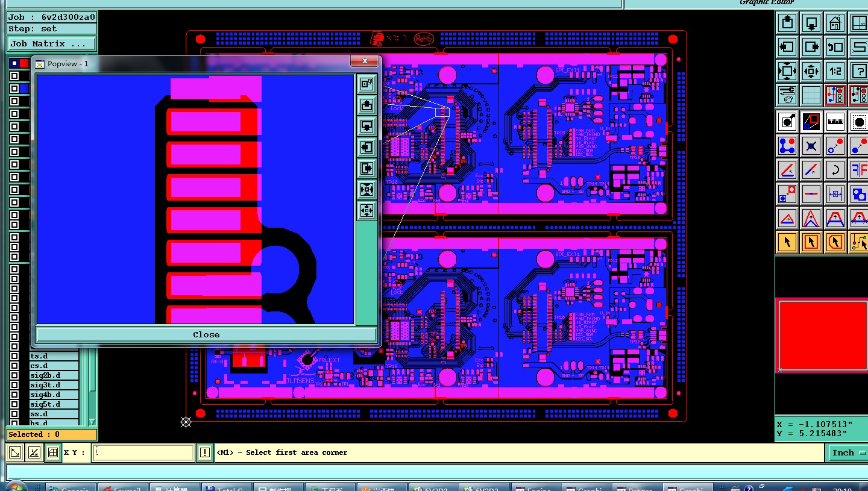This screenshot has height=491, width=868.
Task: Click Popview pan-up arrow icon
Action: click(x=366, y=105)
